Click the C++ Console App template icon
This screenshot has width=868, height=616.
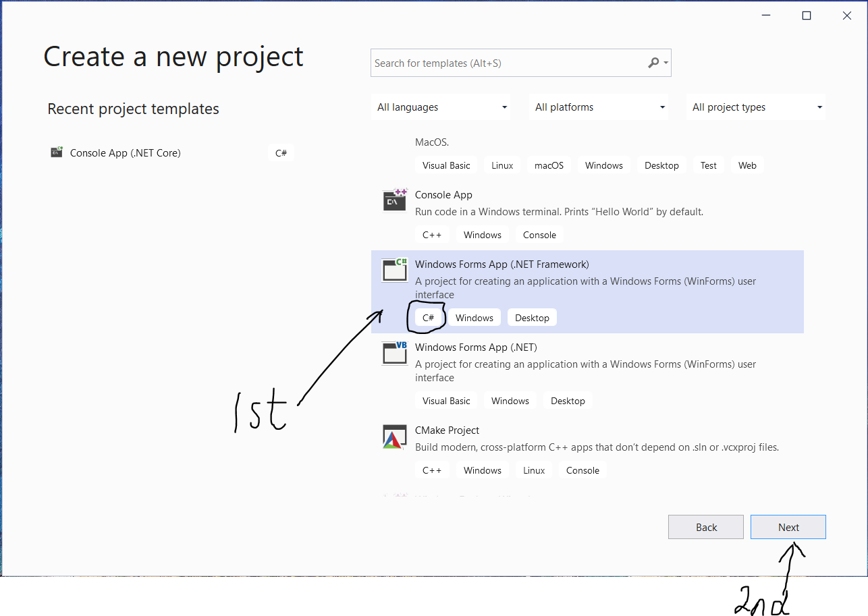click(395, 200)
